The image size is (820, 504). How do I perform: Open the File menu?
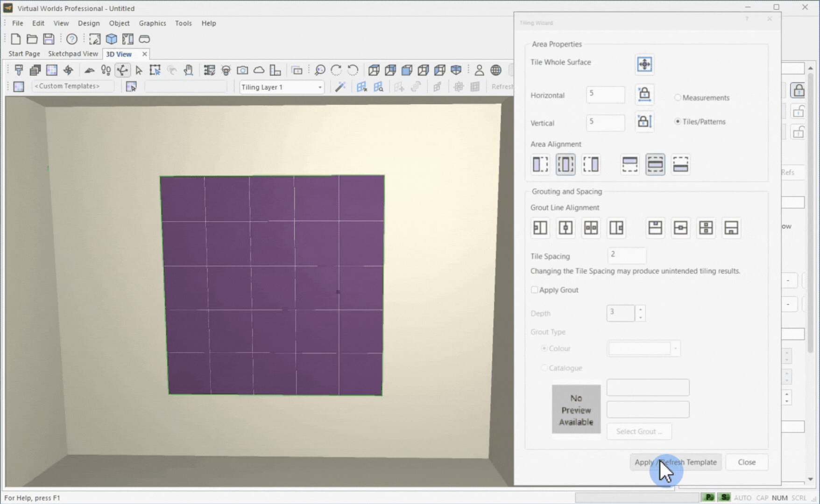(x=17, y=23)
